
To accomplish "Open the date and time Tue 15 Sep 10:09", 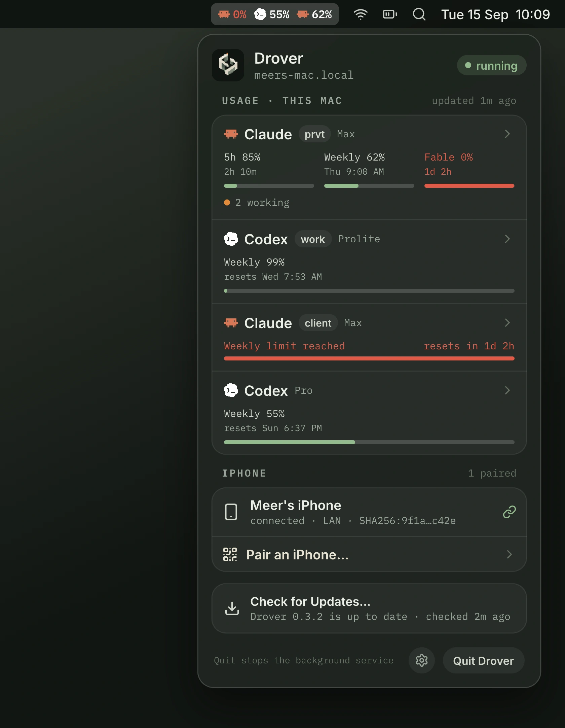I will [x=495, y=14].
